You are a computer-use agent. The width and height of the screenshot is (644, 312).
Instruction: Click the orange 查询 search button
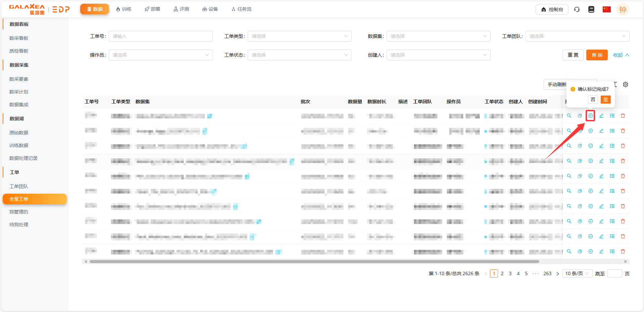tap(597, 55)
